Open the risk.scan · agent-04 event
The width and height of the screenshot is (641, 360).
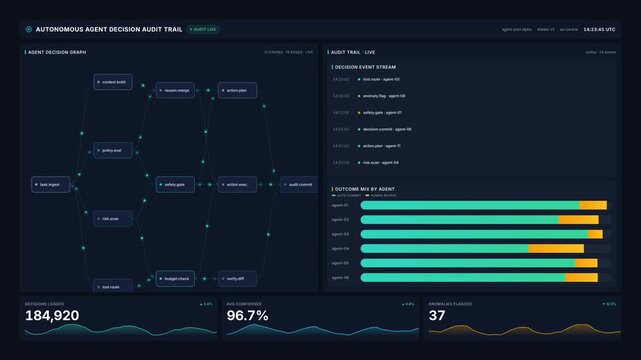[472, 163]
